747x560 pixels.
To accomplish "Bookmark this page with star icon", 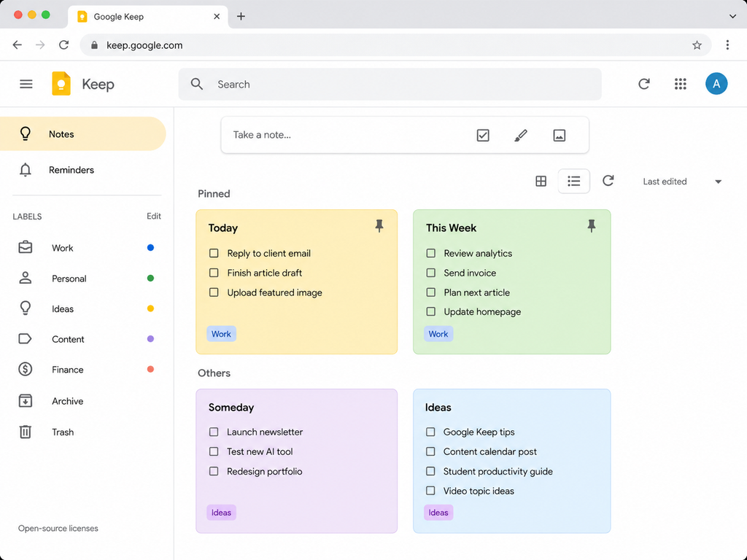I will pyautogui.click(x=697, y=45).
